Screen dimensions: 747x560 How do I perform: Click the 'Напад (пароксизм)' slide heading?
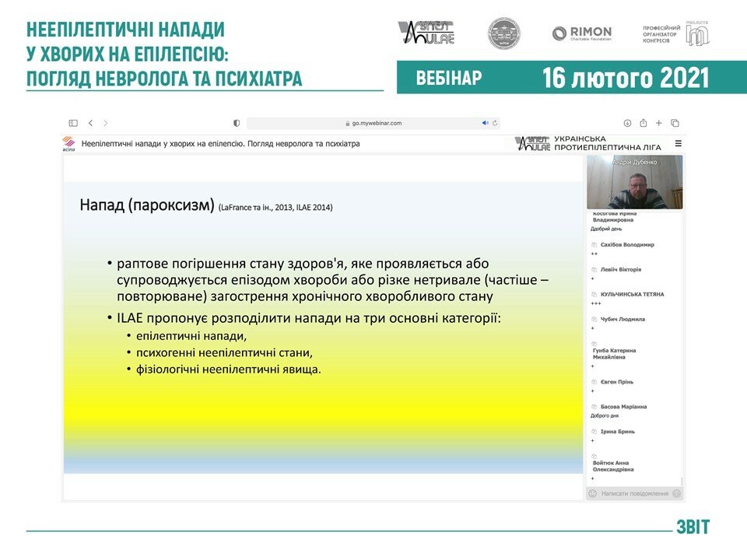click(x=147, y=205)
